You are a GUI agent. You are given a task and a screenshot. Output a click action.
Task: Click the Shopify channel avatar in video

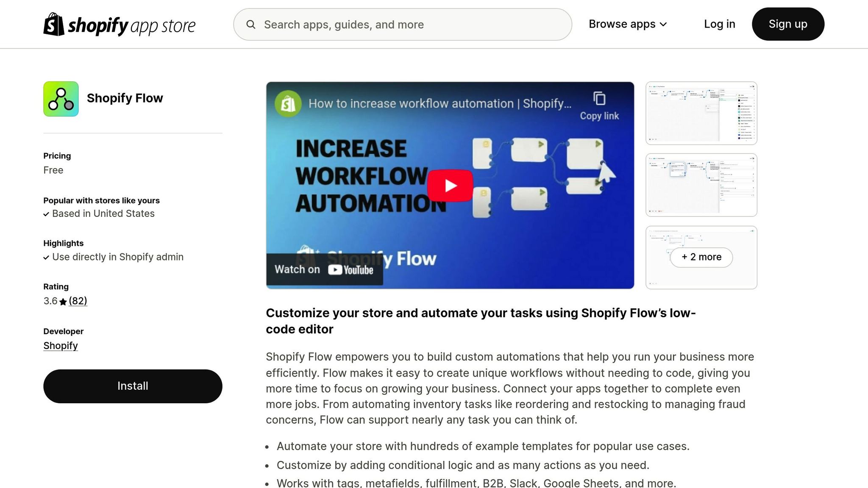(288, 103)
